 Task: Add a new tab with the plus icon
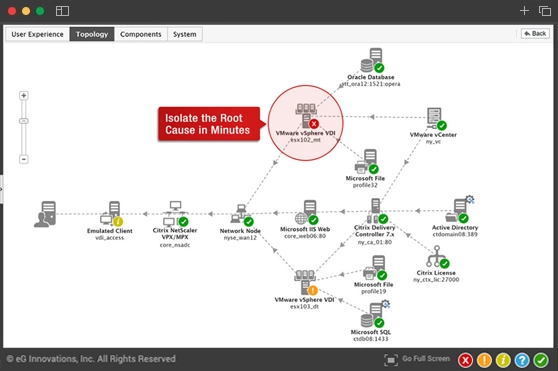pyautogui.click(x=524, y=11)
